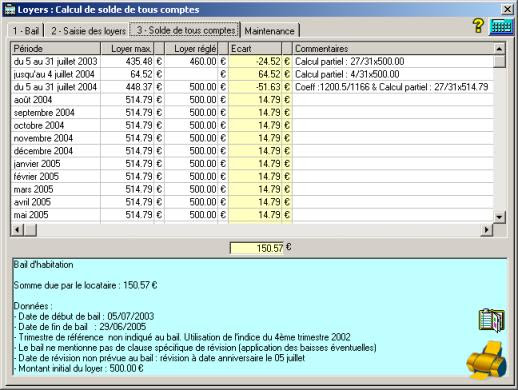Select the 'novembre 2004' period row
This screenshot has width=518, height=390.
(252, 138)
